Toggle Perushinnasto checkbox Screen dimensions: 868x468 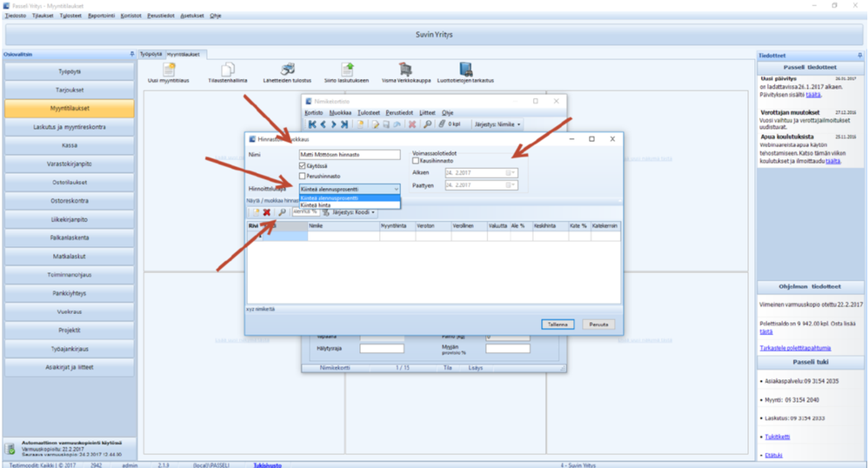[303, 176]
